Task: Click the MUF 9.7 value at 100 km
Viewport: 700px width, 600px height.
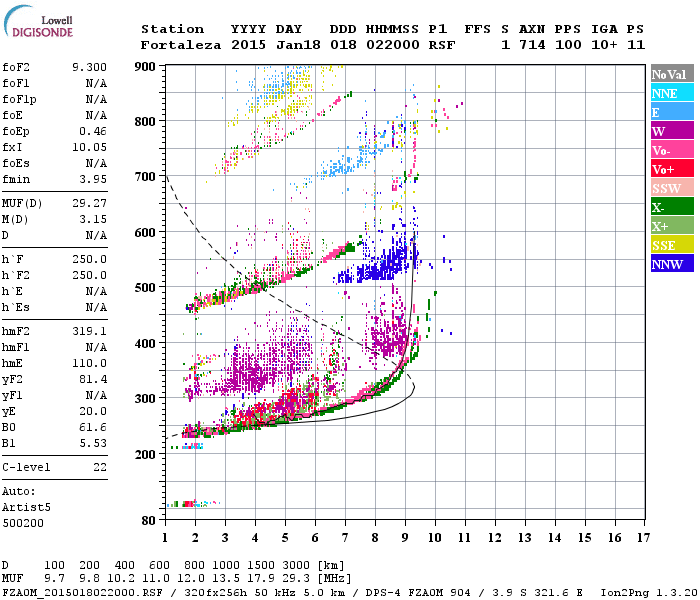Action: point(54,579)
